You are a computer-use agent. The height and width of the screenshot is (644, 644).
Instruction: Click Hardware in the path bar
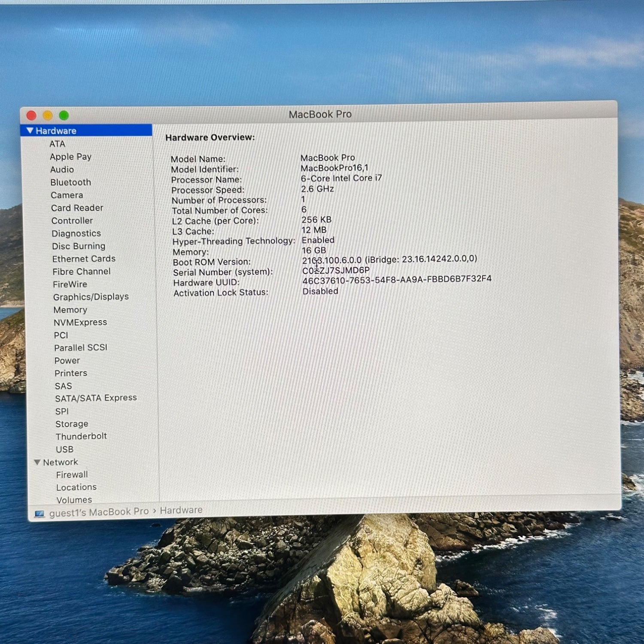[x=181, y=510]
